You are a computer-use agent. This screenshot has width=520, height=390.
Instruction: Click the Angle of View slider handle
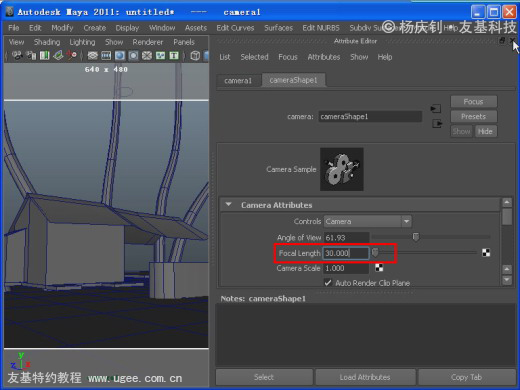pos(416,237)
